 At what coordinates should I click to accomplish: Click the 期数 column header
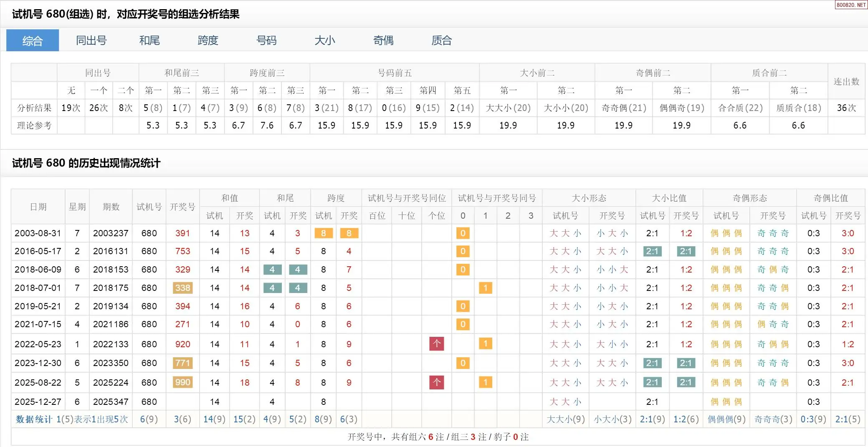tap(111, 207)
